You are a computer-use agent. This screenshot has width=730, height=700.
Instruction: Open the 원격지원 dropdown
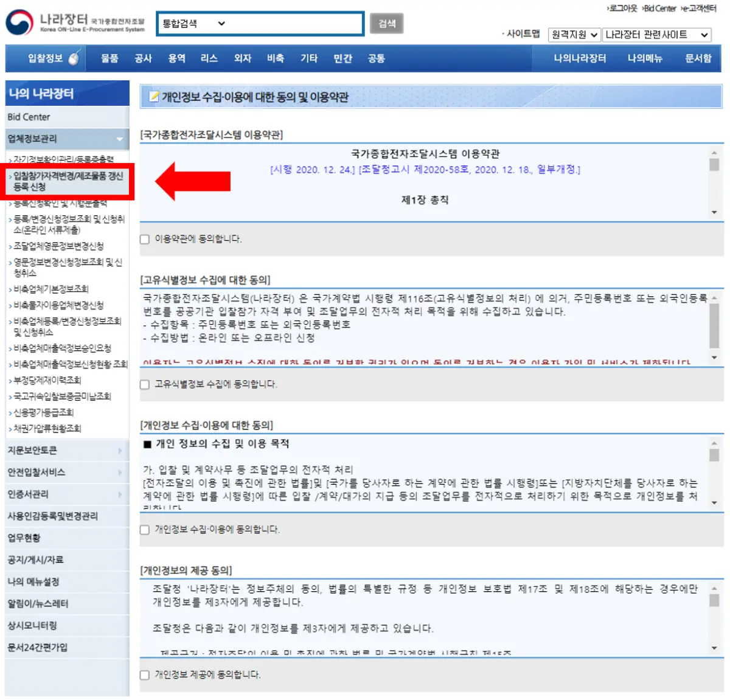[574, 35]
